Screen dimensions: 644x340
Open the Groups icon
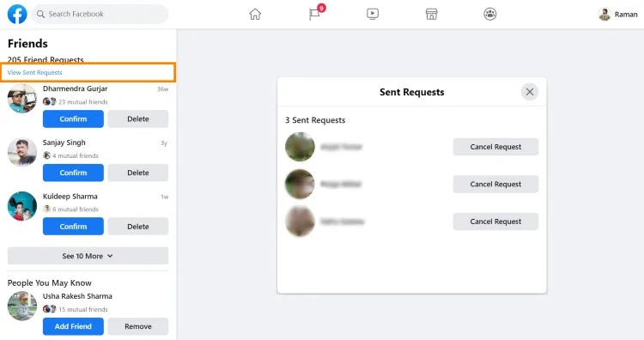pyautogui.click(x=490, y=14)
